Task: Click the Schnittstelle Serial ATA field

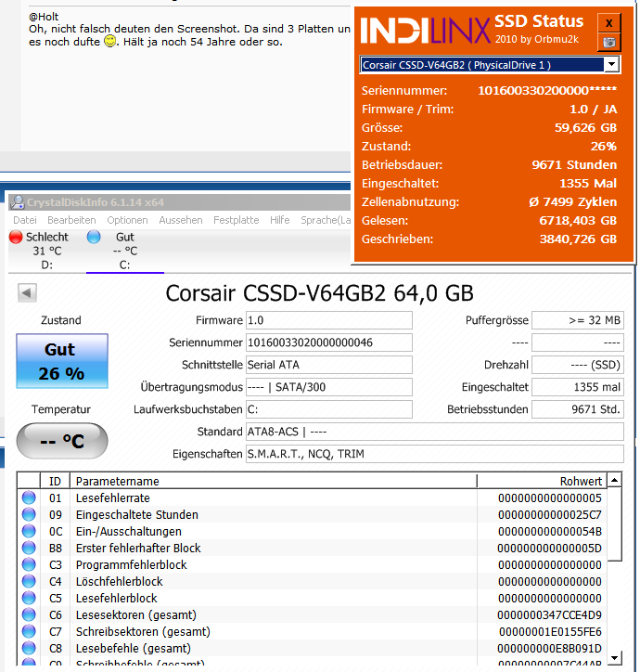Action: pos(329,365)
